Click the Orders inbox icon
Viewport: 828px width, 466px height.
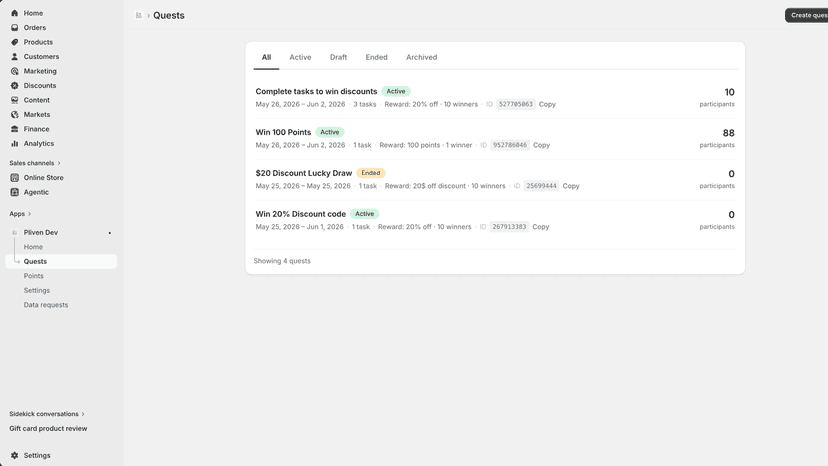(x=14, y=27)
